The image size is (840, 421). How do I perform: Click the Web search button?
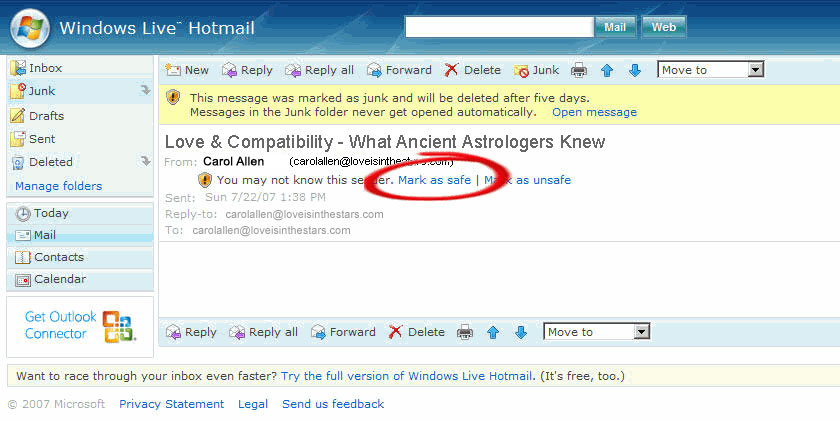point(664,27)
